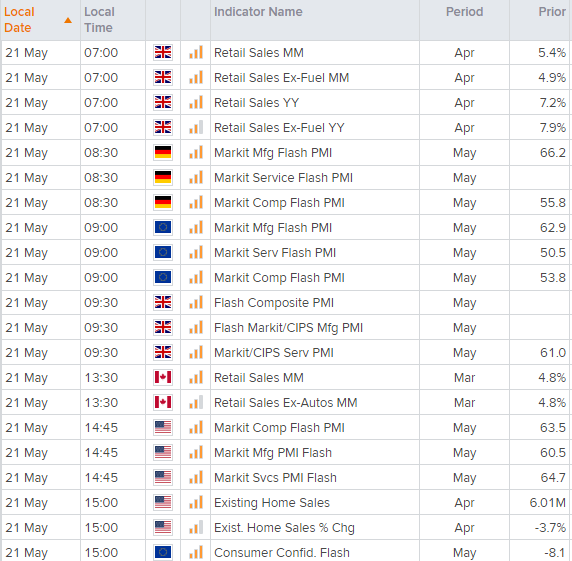Click the 6.01M prior value cell
The height and width of the screenshot is (561, 572).
click(547, 503)
